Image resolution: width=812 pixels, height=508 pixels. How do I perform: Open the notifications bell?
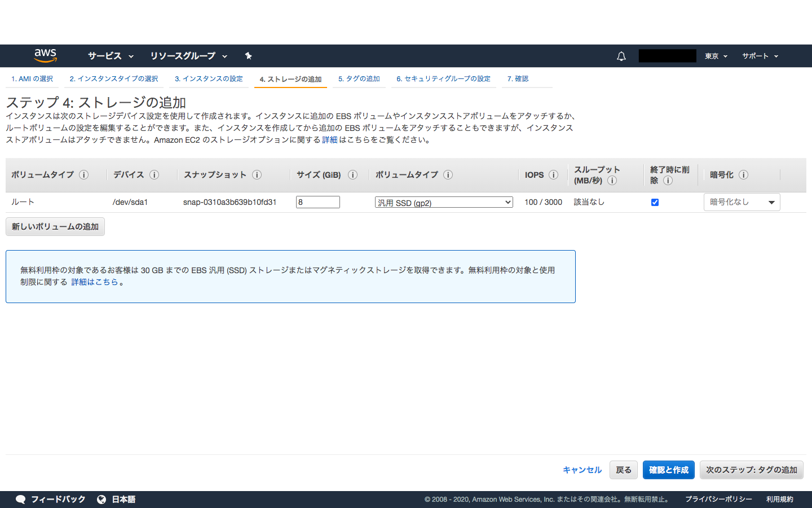(x=621, y=55)
